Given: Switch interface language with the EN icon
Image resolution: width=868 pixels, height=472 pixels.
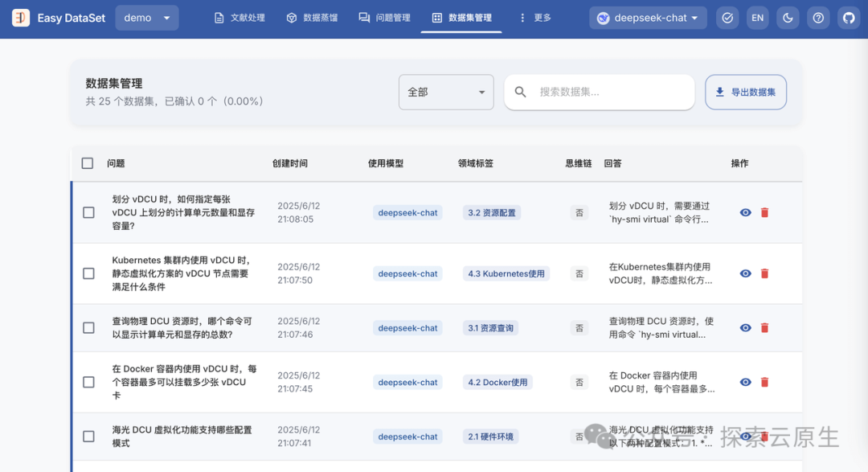Looking at the screenshot, I should tap(757, 17).
